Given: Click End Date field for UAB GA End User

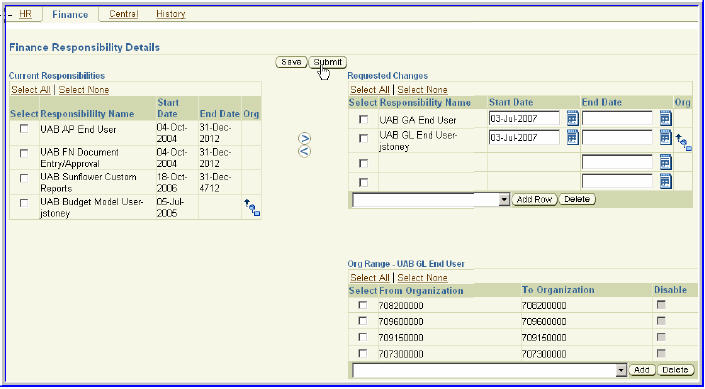Looking at the screenshot, I should [x=617, y=119].
